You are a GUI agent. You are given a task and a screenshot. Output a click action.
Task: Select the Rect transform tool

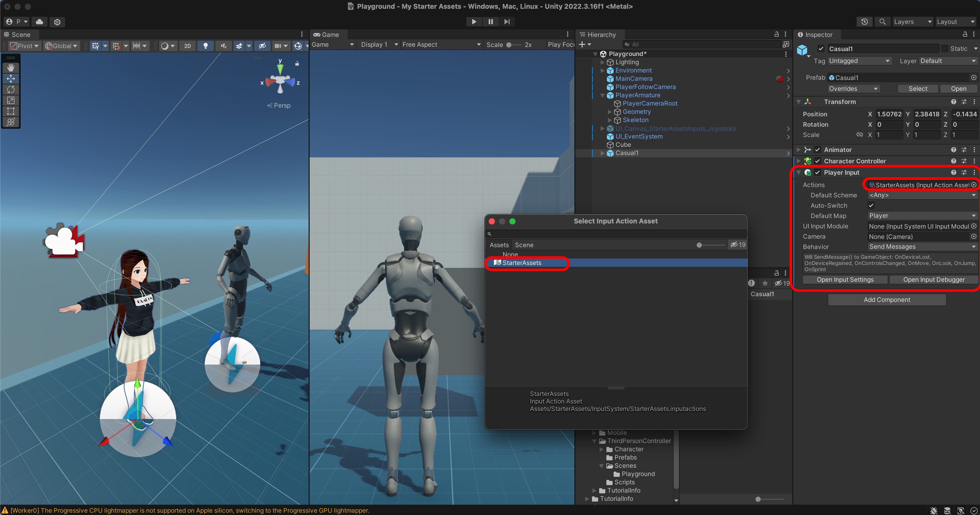[x=11, y=111]
